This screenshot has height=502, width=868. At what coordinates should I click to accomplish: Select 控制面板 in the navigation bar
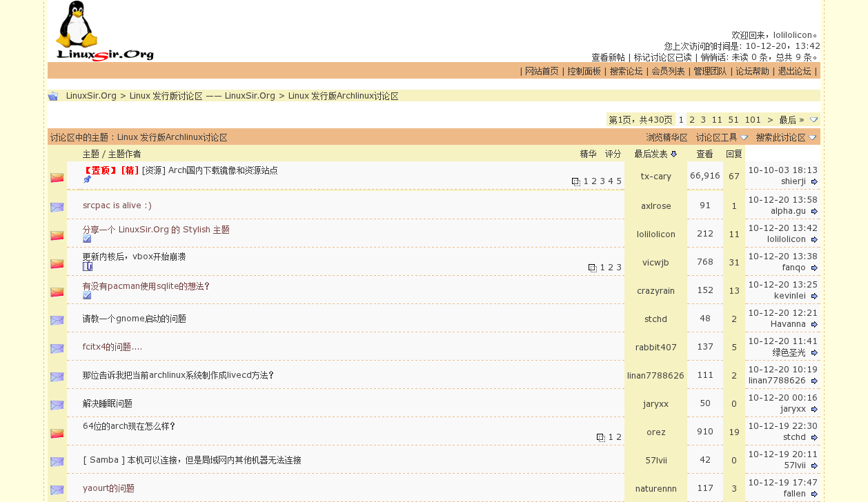coord(583,70)
